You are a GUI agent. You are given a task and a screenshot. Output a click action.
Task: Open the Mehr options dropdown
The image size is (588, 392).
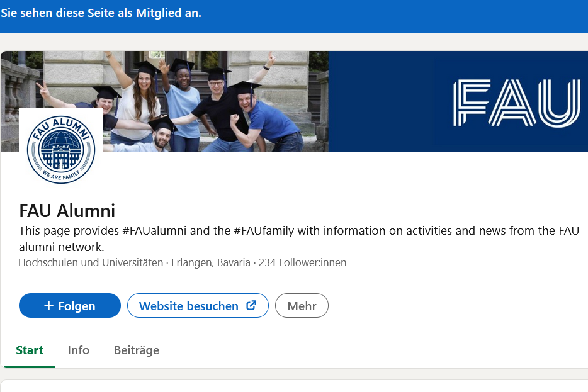pos(302,306)
